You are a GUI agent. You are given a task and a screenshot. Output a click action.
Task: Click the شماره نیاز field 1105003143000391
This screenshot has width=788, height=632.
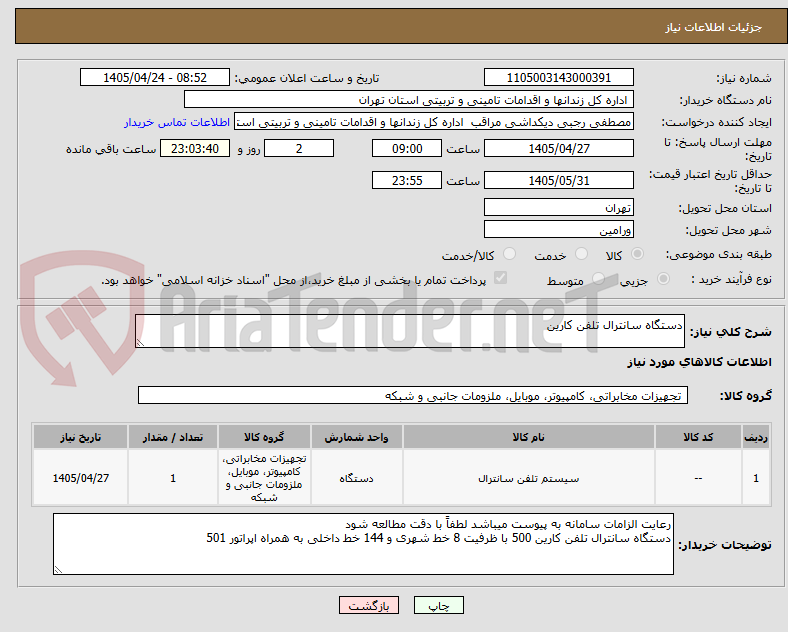[558, 77]
